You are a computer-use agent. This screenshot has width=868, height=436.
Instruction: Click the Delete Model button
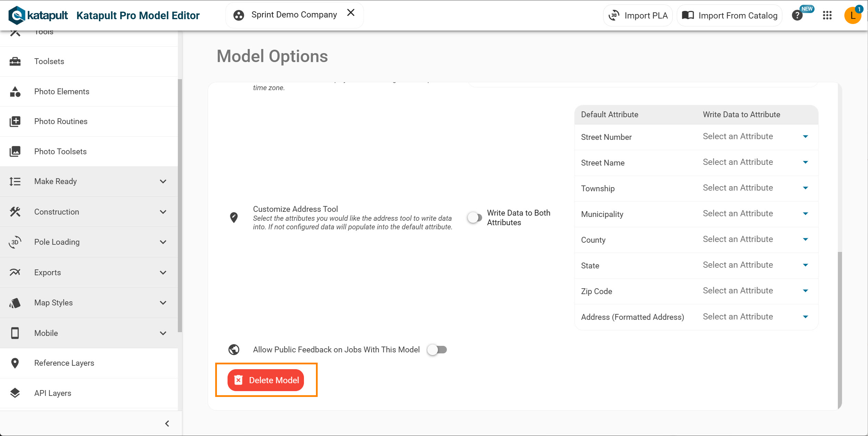tap(266, 380)
